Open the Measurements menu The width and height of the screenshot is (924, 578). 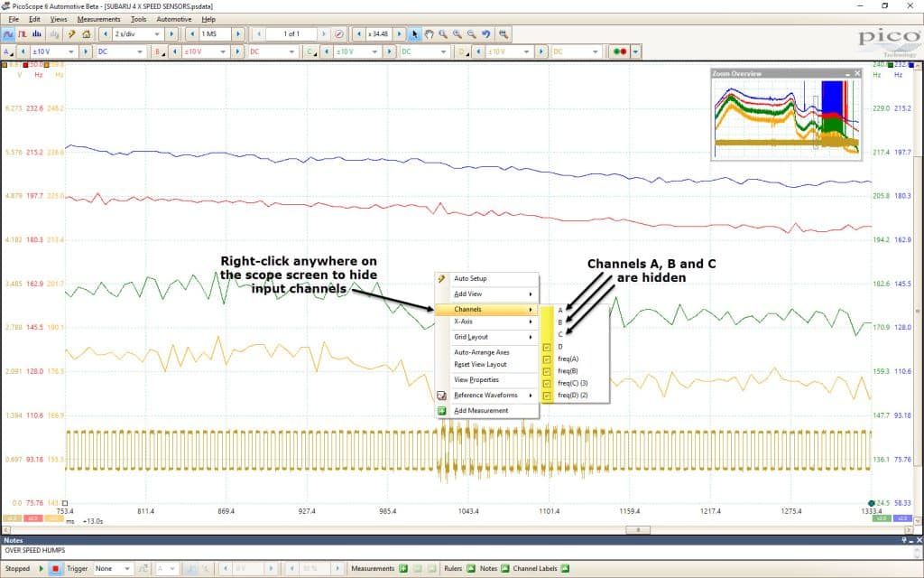pyautogui.click(x=98, y=20)
